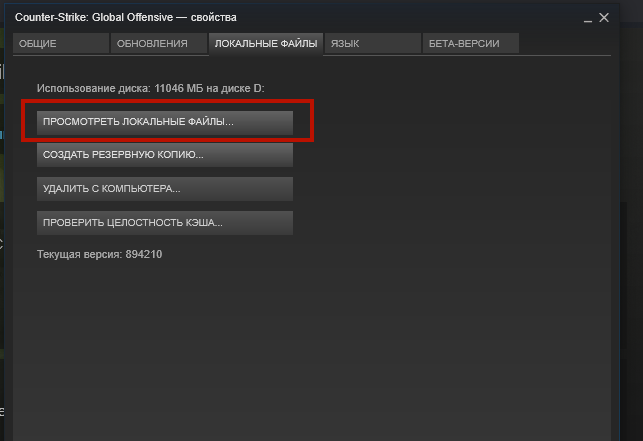Open the ОБНОВЛЕНИЯ tab
Image resolution: width=643 pixels, height=441 pixels.
159,43
